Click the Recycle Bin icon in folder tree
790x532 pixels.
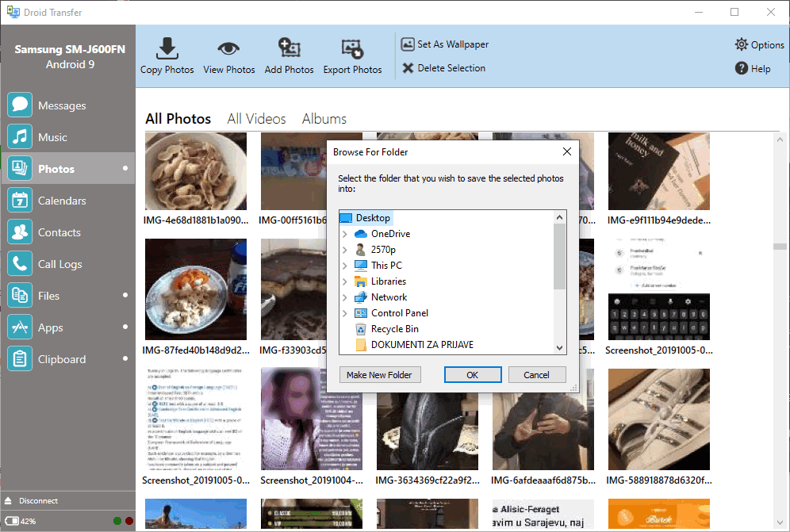click(361, 329)
